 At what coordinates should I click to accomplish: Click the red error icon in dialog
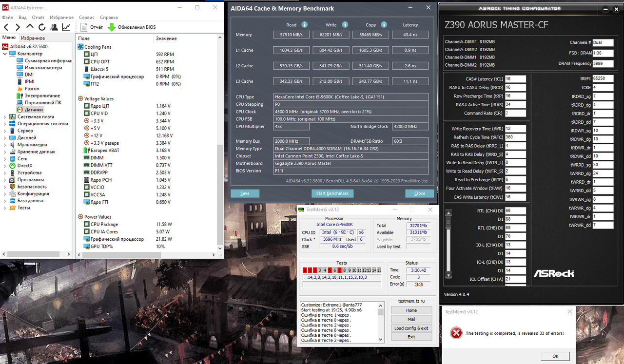point(456,333)
